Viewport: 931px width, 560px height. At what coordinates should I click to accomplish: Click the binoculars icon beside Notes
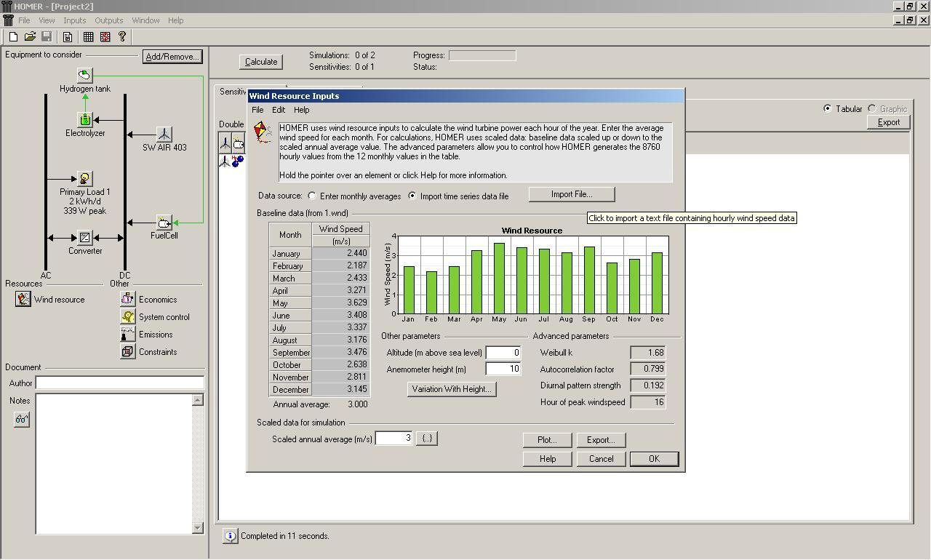tap(22, 420)
